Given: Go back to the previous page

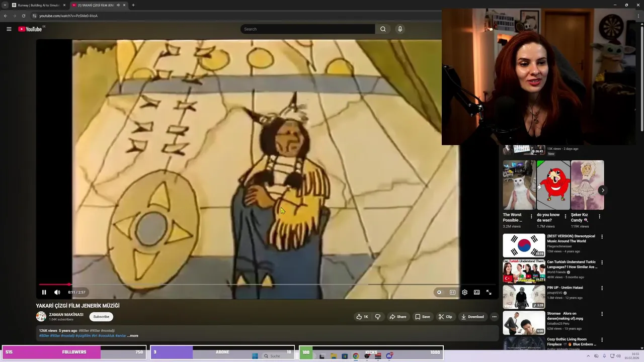Looking at the screenshot, I should (x=6, y=16).
